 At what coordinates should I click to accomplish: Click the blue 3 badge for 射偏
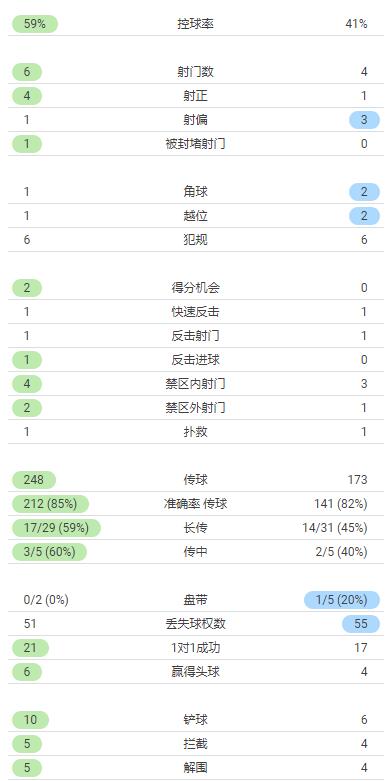click(x=364, y=120)
